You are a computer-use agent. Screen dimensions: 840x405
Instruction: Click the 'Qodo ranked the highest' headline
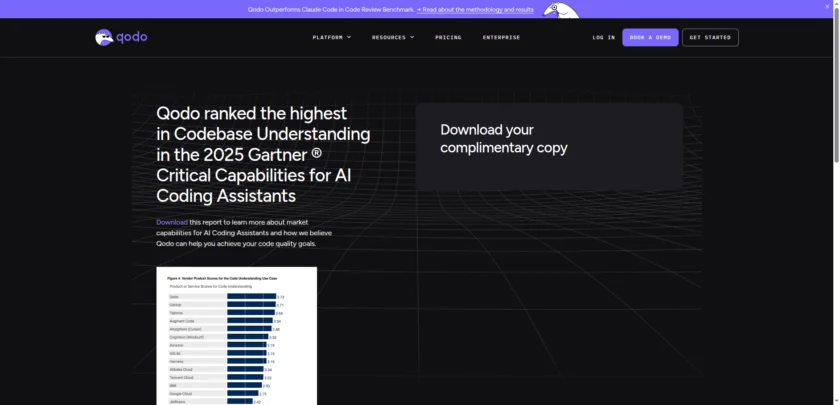tap(263, 155)
